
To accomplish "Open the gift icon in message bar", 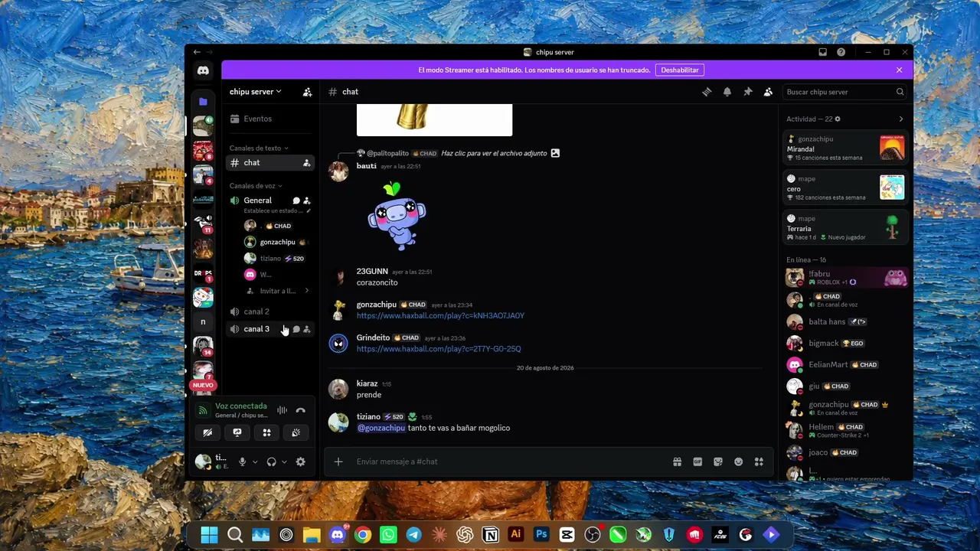I will tap(677, 461).
